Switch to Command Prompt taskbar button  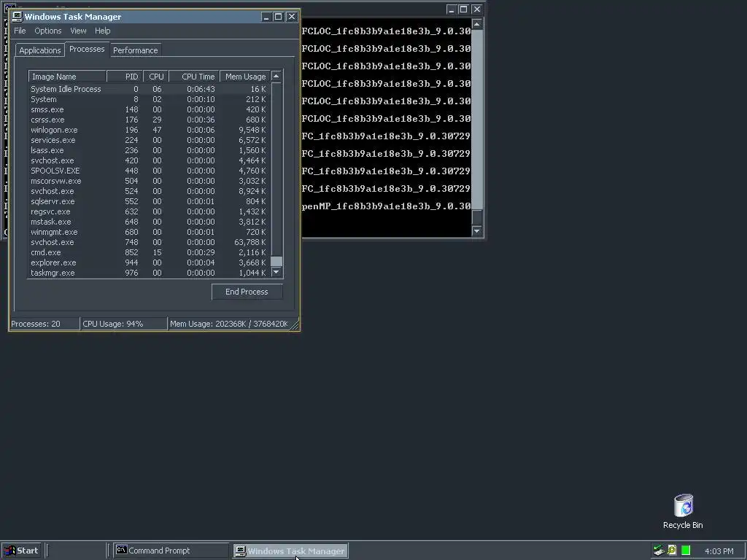(171, 551)
